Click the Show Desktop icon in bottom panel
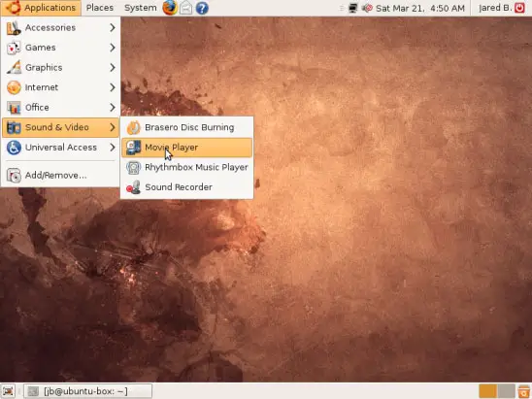Image resolution: width=532 pixels, height=399 pixels. tap(8, 391)
